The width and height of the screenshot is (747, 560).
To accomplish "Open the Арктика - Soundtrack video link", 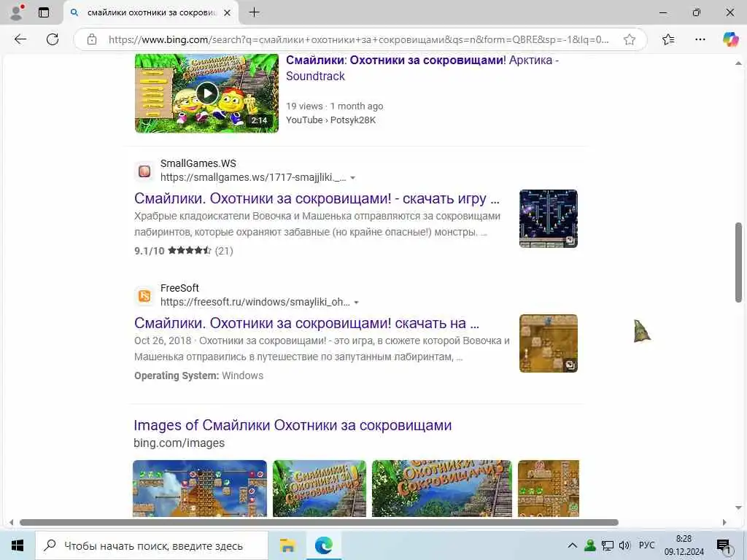I will point(422,68).
